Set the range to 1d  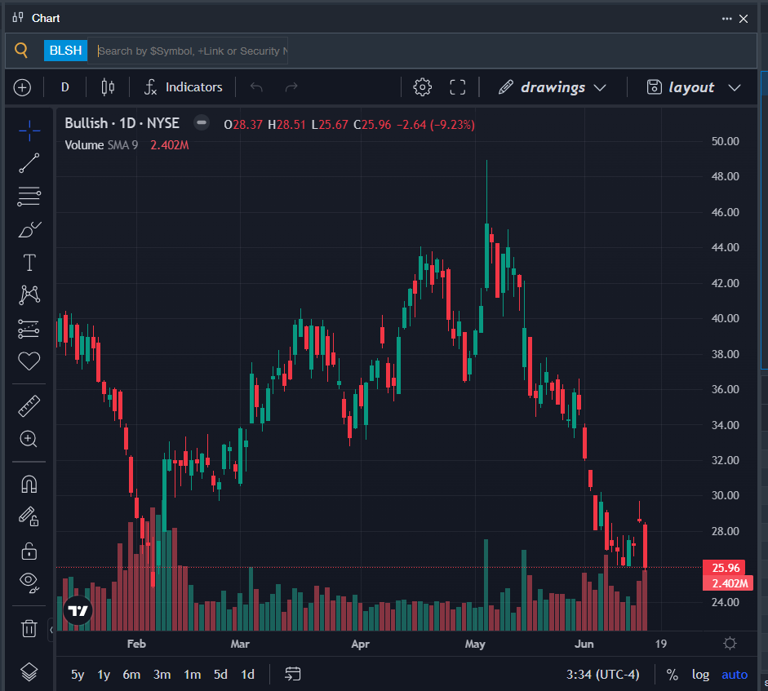pos(247,674)
